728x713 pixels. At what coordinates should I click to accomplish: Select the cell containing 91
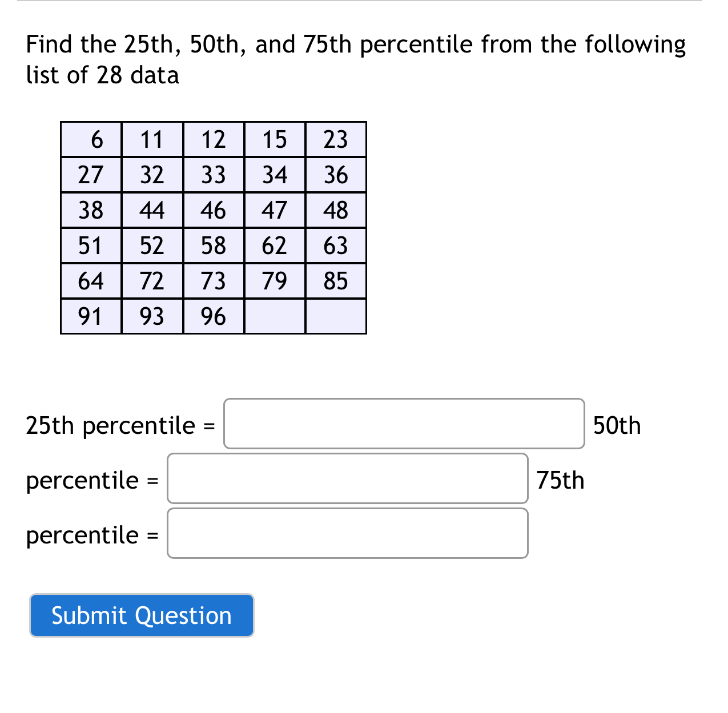coord(90,316)
